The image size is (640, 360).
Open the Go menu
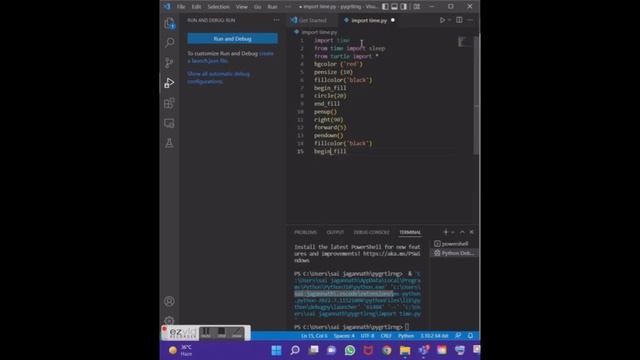coord(257,7)
